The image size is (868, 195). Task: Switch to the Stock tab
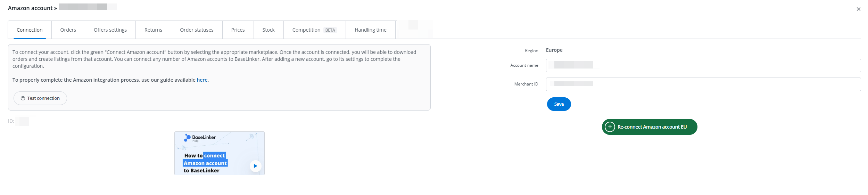(268, 30)
